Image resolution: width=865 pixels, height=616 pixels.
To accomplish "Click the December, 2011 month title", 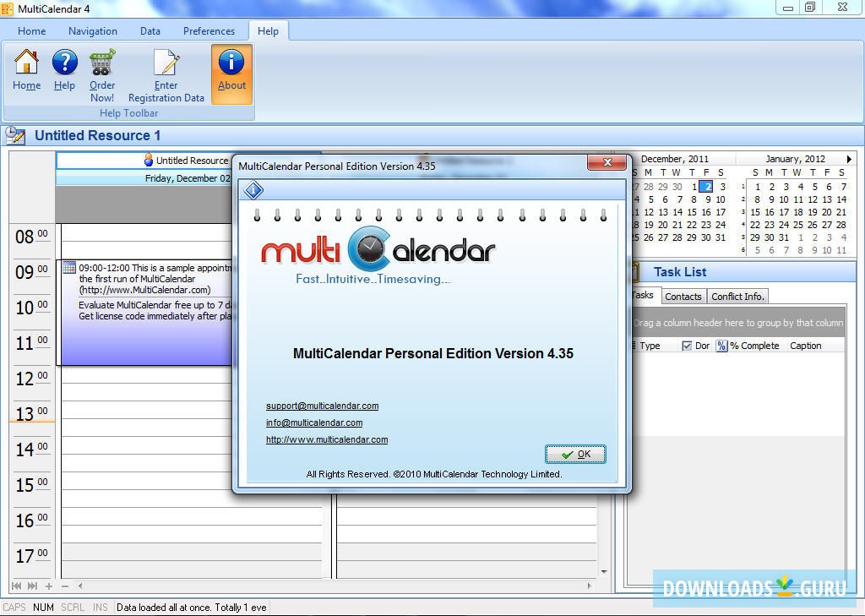I will (675, 159).
